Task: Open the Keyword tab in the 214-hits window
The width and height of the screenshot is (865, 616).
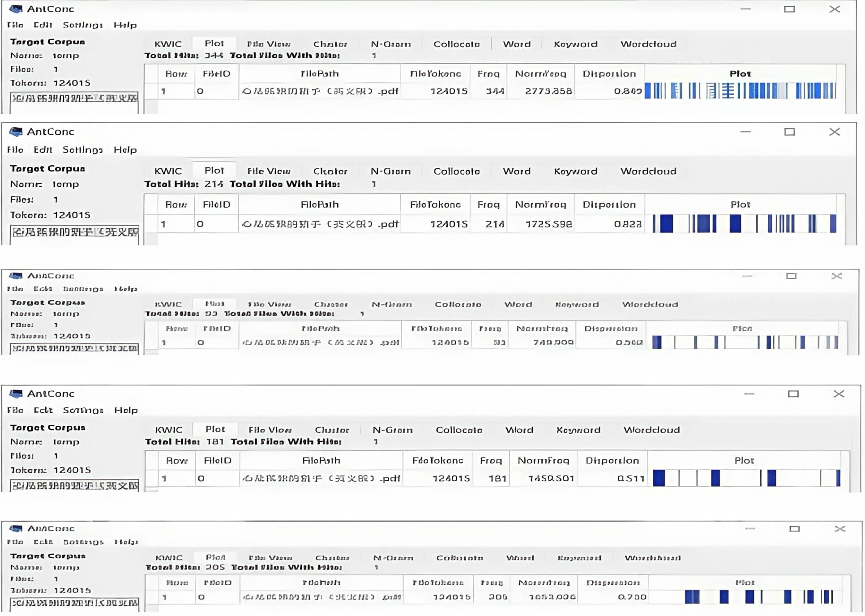Action: point(575,171)
